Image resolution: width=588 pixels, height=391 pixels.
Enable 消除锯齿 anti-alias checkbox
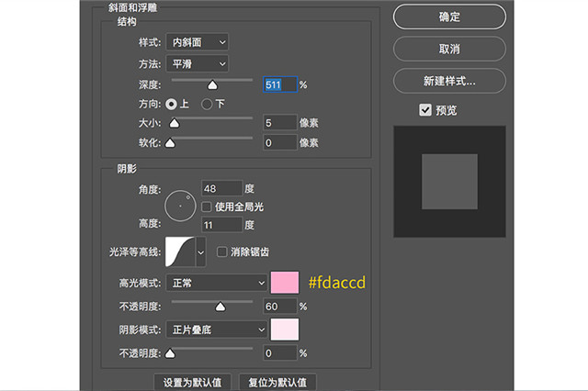tap(221, 251)
